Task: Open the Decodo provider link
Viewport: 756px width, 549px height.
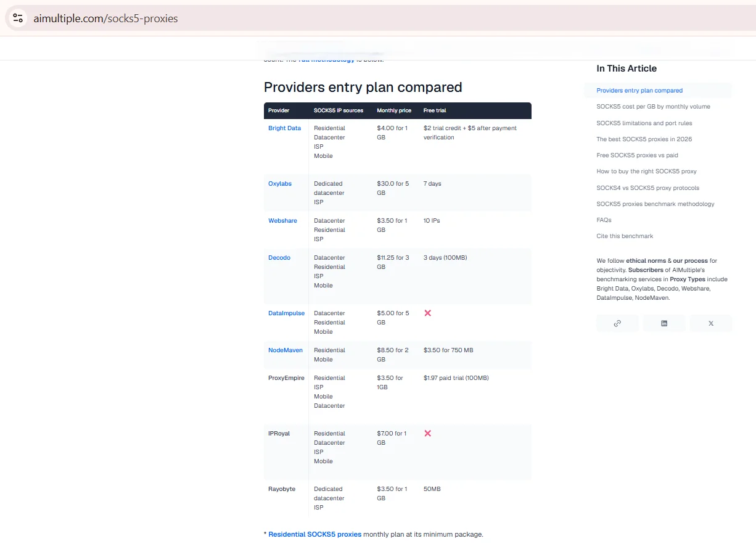Action: pos(279,257)
